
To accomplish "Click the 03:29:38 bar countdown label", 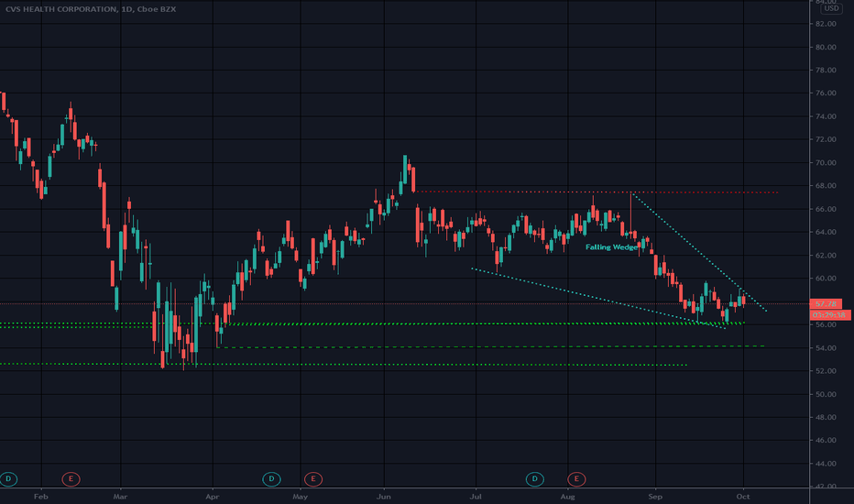I will click(x=830, y=314).
